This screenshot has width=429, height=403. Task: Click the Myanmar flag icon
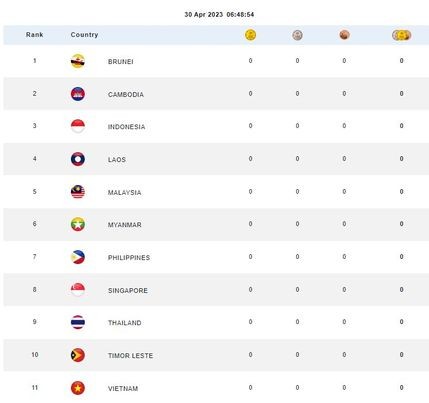78,224
